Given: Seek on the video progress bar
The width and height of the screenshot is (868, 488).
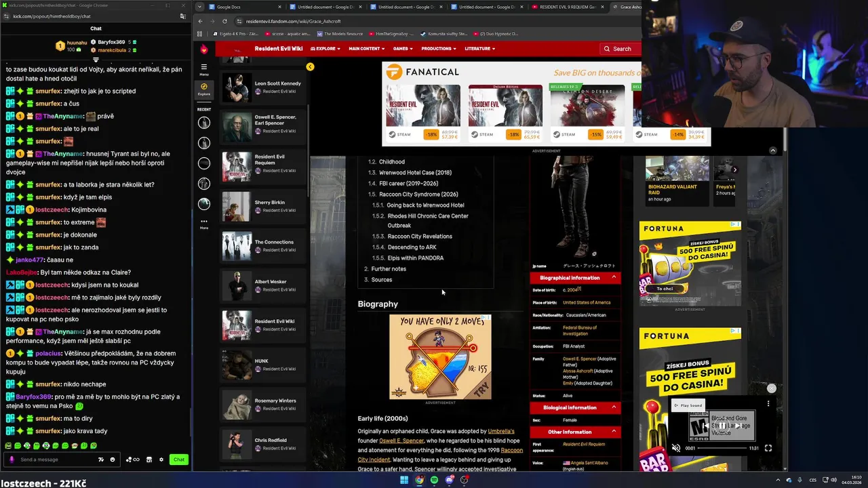Looking at the screenshot, I should [x=722, y=448].
